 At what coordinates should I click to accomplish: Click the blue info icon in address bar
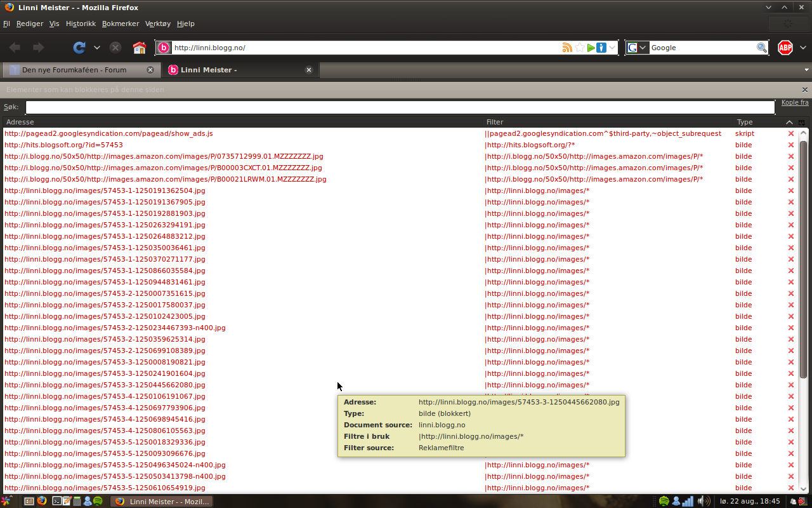tap(601, 48)
